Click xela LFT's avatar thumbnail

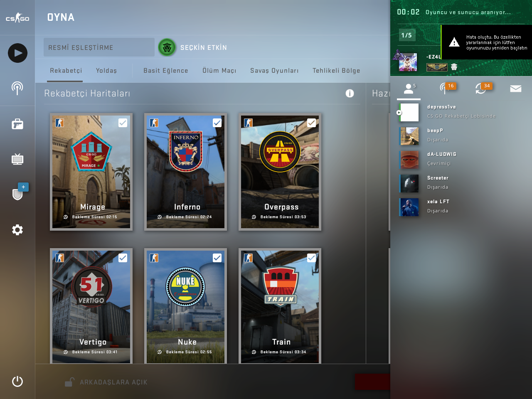tap(409, 207)
